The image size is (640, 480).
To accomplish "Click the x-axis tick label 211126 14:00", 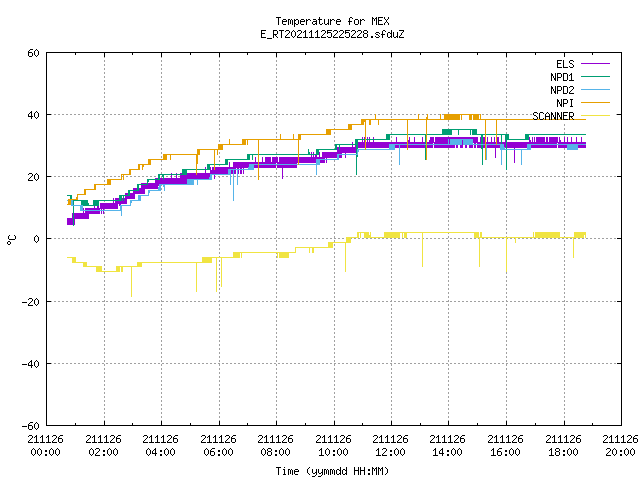I will pos(448,446).
